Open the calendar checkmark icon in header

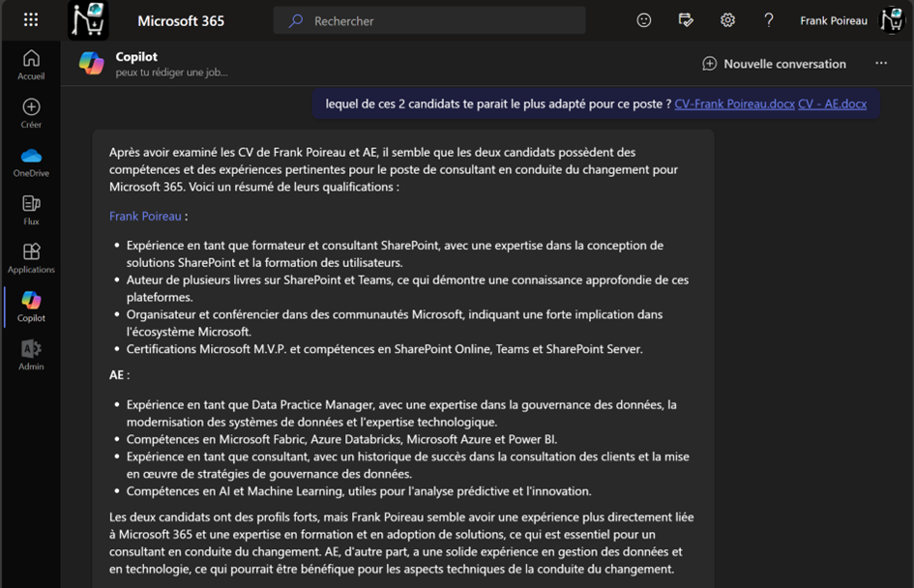coord(686,20)
